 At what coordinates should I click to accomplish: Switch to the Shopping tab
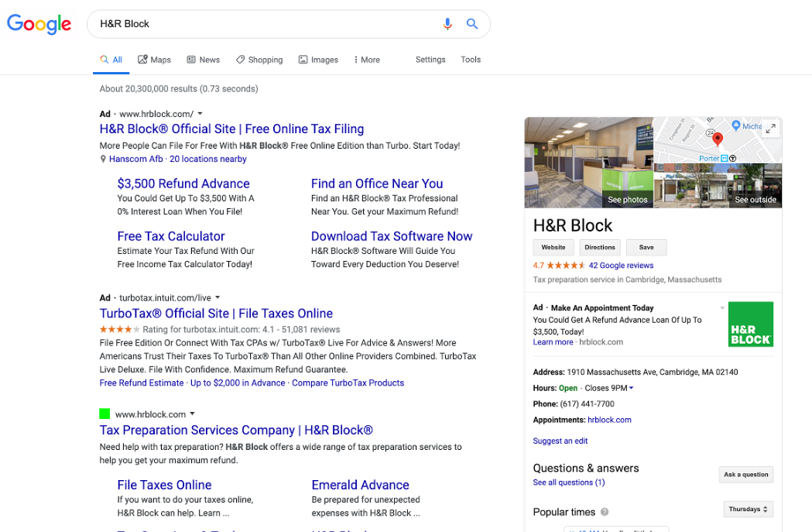coord(259,60)
